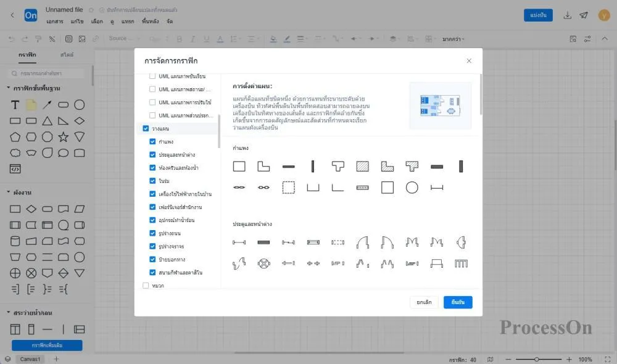This screenshot has width=617, height=364.
Task: Click the ProcessOn 'On' logo
Action: pyautogui.click(x=31, y=15)
